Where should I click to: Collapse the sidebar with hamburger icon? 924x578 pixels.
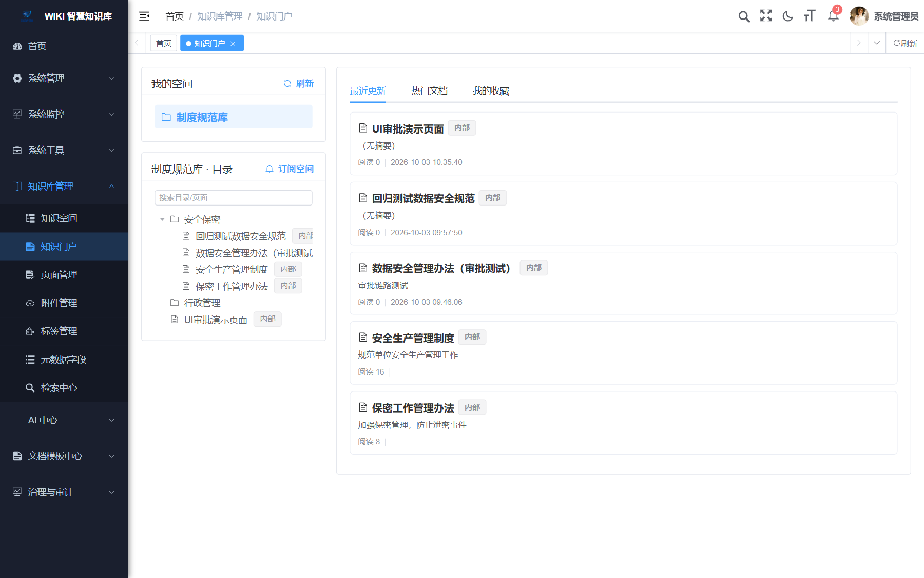click(144, 16)
